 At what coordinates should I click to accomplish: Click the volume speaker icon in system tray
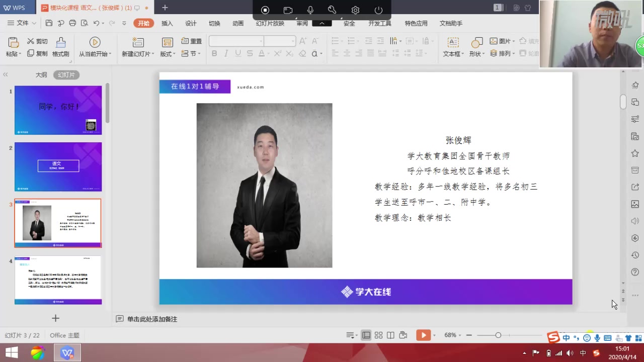(x=570, y=353)
